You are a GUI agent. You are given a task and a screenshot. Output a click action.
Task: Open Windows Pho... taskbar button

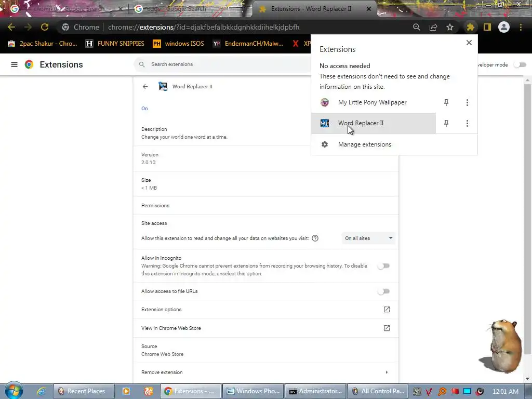(253, 391)
